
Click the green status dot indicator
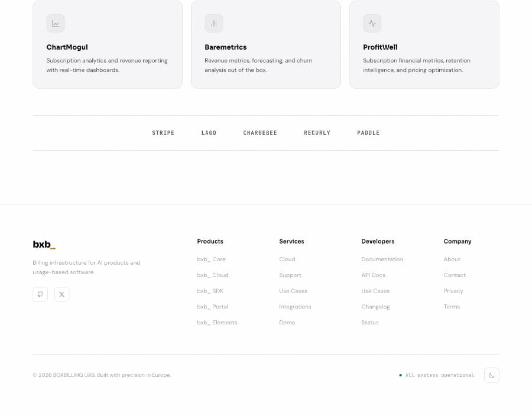pyautogui.click(x=401, y=375)
